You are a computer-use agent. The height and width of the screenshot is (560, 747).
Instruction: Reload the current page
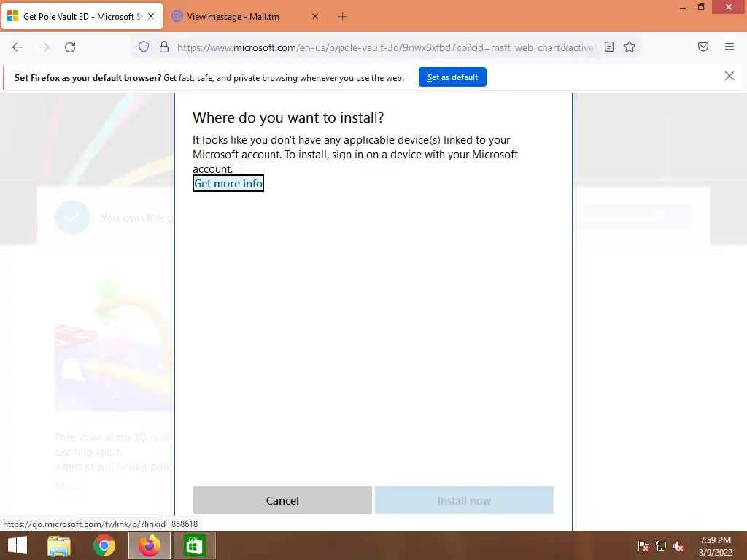70,47
